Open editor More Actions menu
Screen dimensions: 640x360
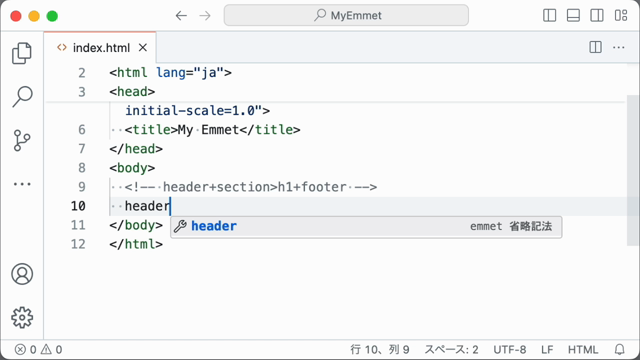(x=619, y=47)
